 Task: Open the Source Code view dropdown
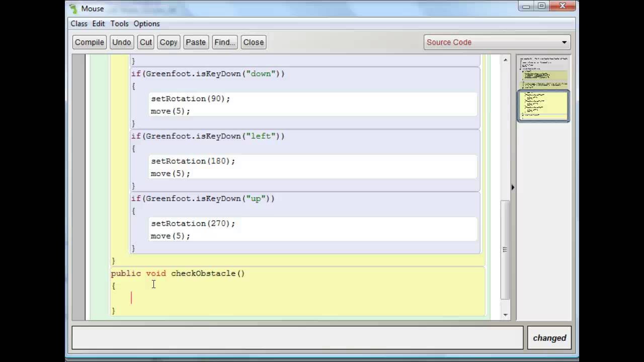click(497, 42)
